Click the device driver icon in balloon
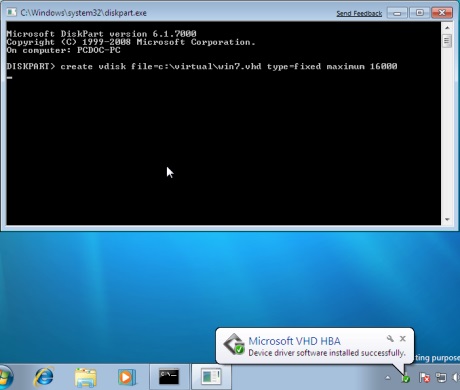This screenshot has width=460, height=390. coord(234,344)
